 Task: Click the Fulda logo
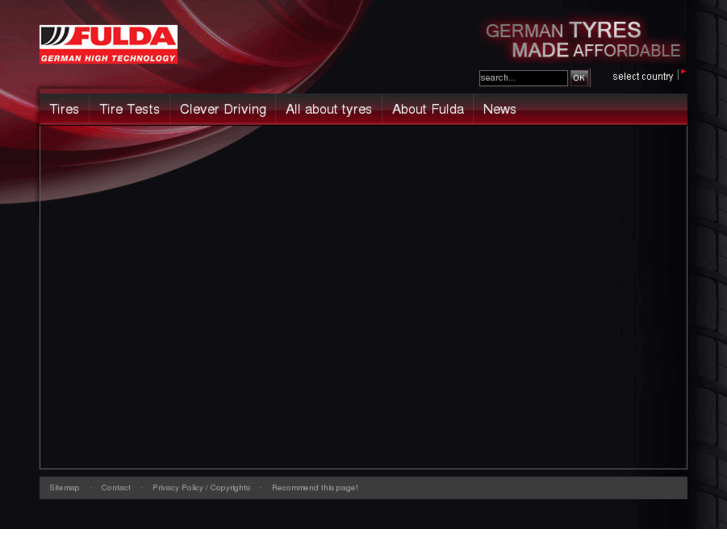point(108,44)
